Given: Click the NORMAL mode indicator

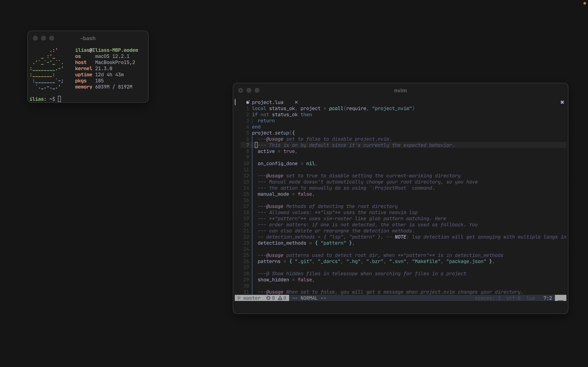Looking at the screenshot, I should (x=309, y=298).
